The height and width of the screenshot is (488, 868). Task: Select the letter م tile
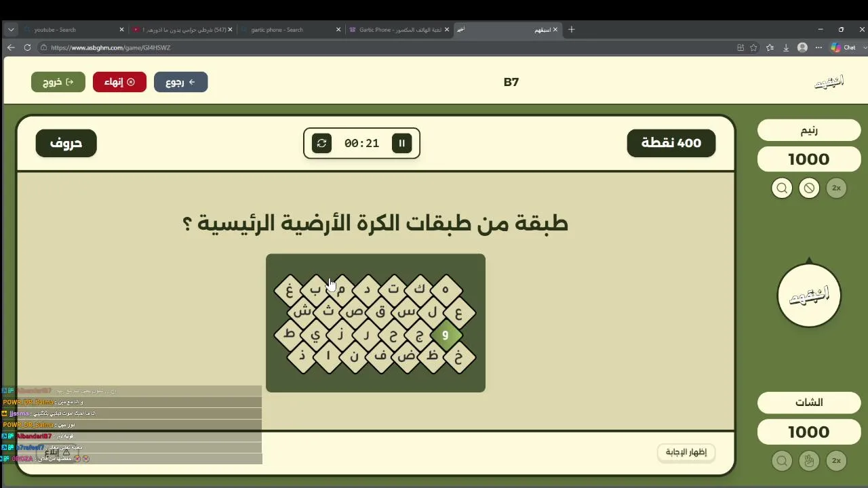[x=341, y=290]
